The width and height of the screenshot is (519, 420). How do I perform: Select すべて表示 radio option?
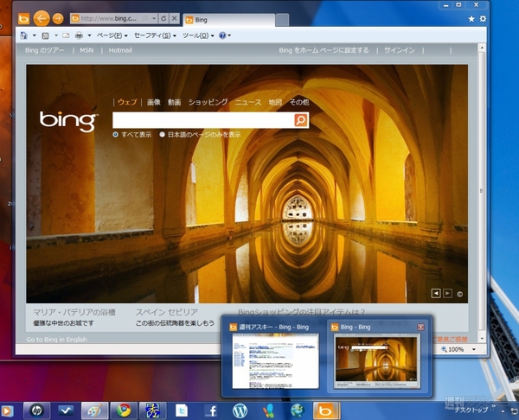[x=115, y=134]
